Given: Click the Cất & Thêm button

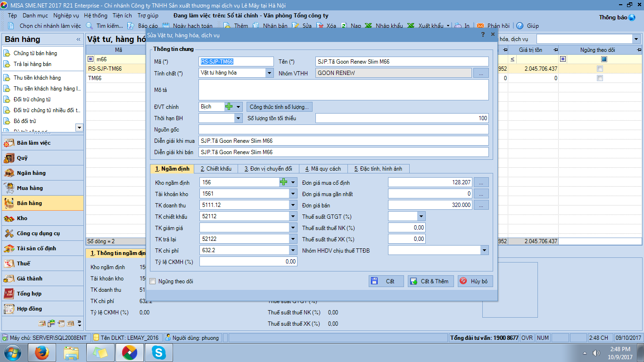Looking at the screenshot, I should (431, 281).
